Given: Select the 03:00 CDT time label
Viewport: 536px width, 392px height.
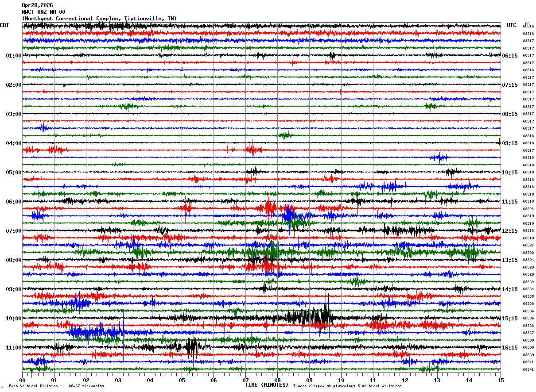Looking at the screenshot, I should tap(14, 114).
